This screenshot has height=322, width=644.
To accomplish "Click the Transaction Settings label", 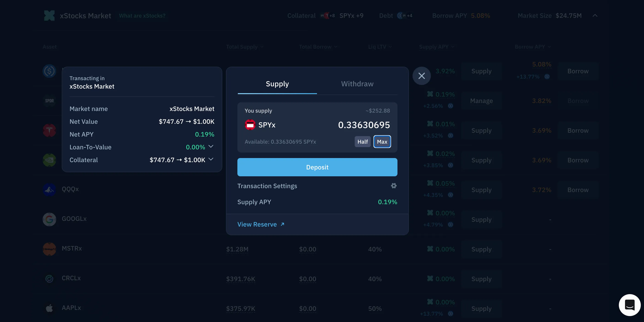I will (267, 186).
